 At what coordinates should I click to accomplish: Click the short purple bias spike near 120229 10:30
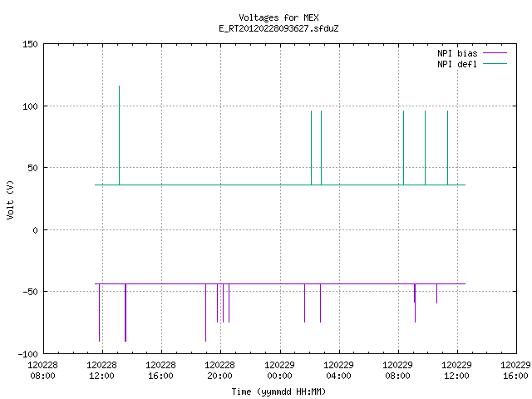(x=436, y=293)
